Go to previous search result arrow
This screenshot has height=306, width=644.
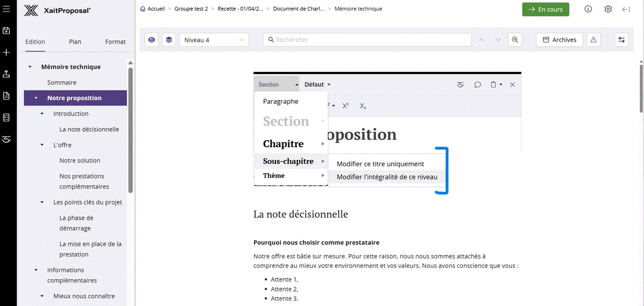coord(482,40)
